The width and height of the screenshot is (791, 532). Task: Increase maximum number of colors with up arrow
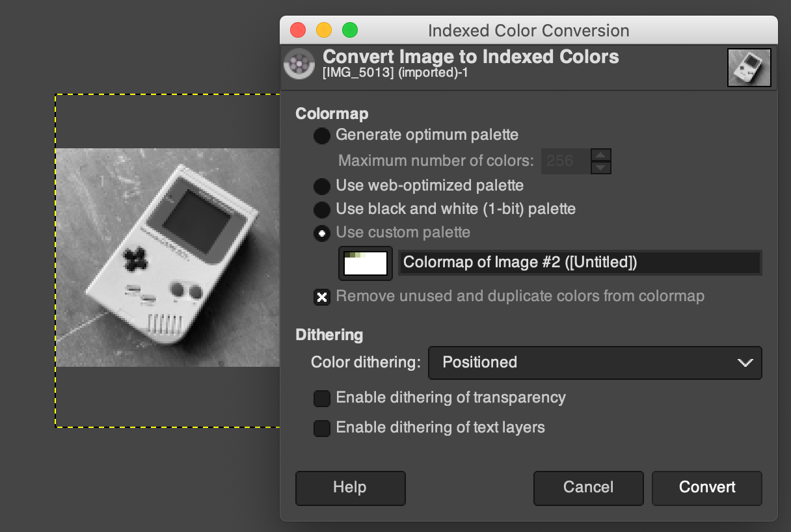[602, 155]
